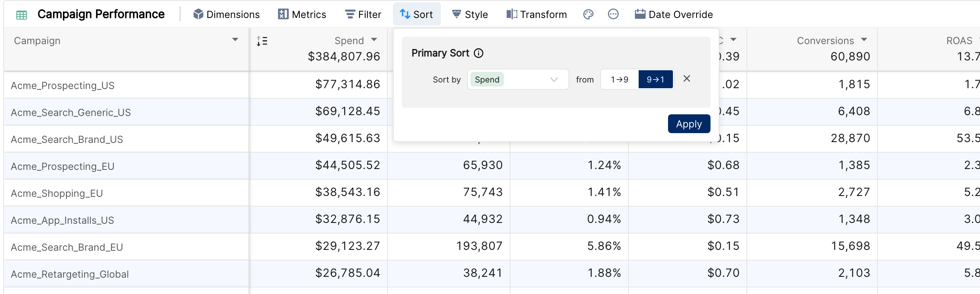Open the partially hidden column's dropdown arrow left of Conversions
Screen dimensions: 980x294
click(733, 40)
